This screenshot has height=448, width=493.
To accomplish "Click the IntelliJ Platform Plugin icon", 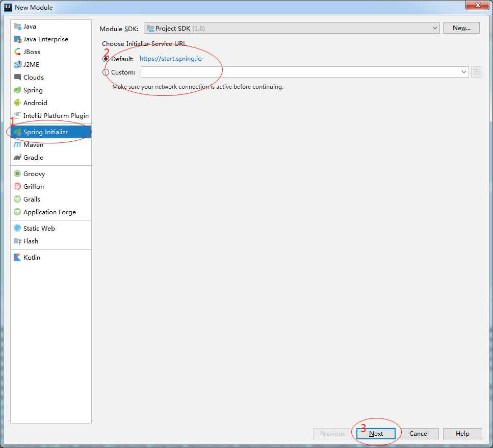I will point(17,115).
